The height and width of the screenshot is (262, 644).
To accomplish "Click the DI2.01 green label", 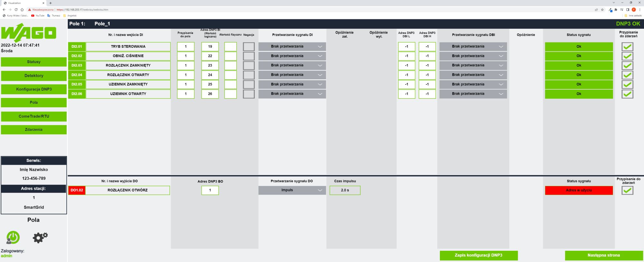I will pos(77,47).
